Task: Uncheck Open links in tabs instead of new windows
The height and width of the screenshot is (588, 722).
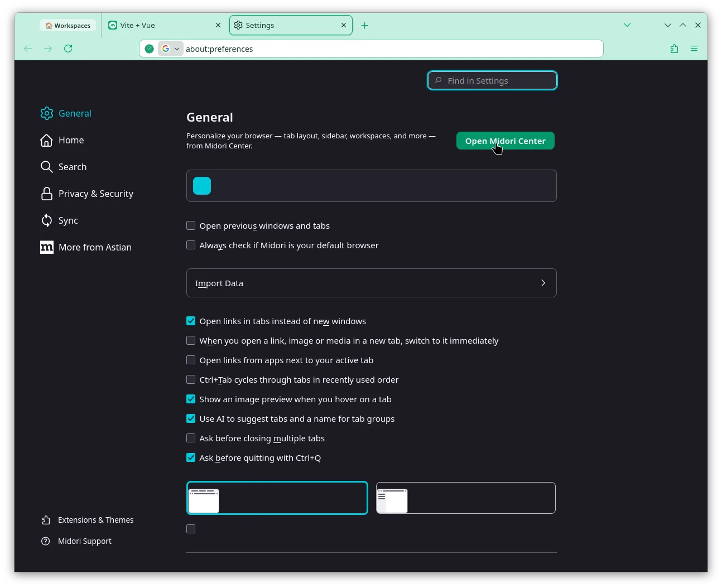Action: click(x=191, y=321)
